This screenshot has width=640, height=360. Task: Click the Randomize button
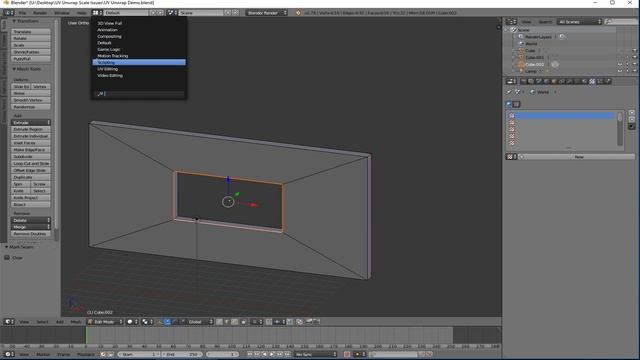point(31,107)
